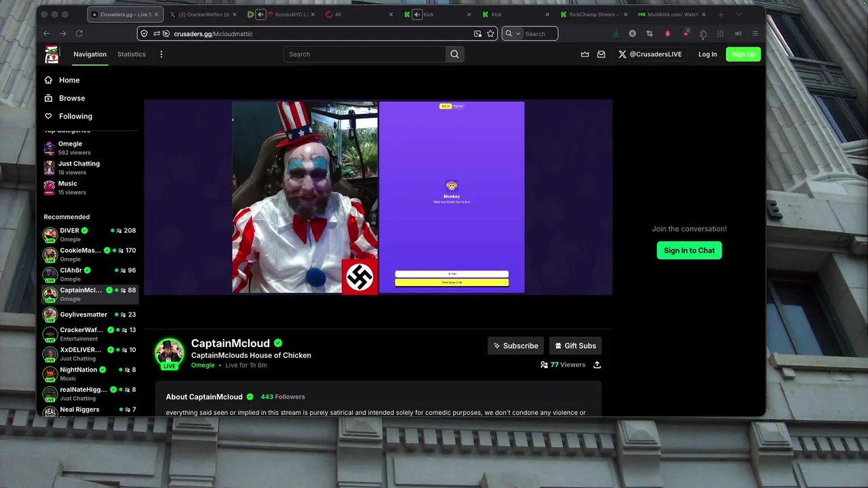Click the stream video player
Screen dimensions: 868x488
378,197
